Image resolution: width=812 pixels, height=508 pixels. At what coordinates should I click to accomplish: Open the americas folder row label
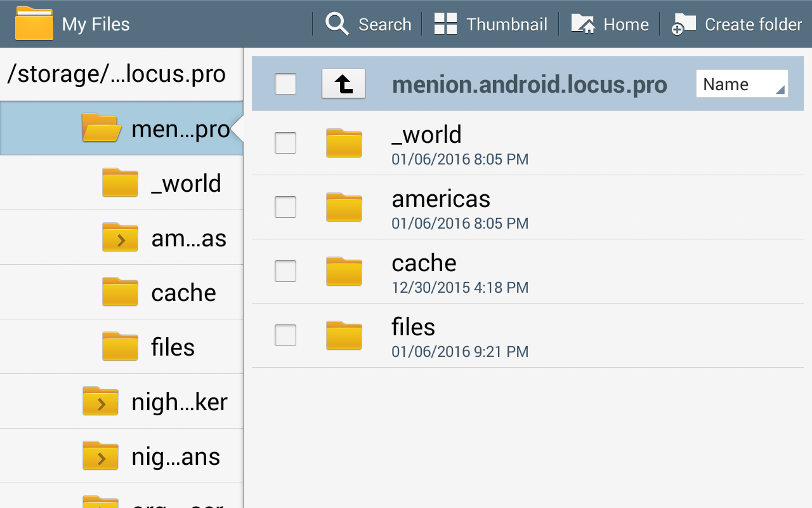click(x=441, y=199)
